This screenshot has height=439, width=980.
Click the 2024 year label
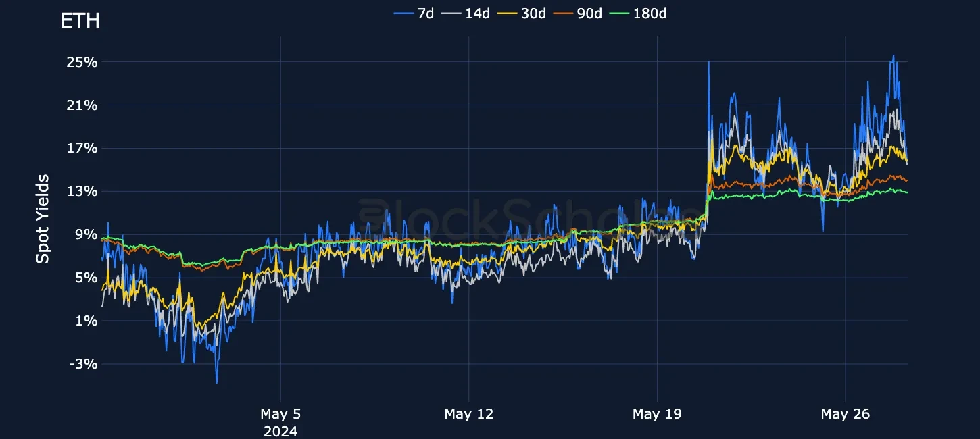(280, 430)
